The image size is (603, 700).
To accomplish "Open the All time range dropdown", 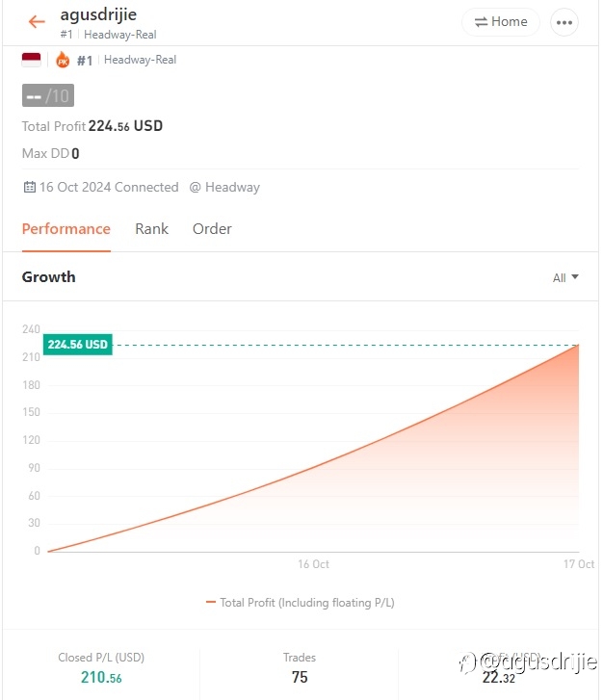I will (565, 277).
